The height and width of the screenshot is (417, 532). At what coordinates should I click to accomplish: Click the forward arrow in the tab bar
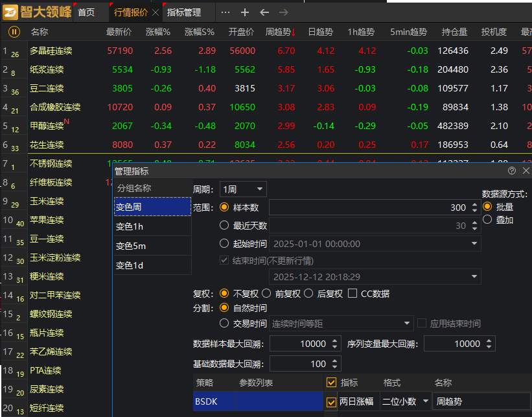[x=283, y=12]
